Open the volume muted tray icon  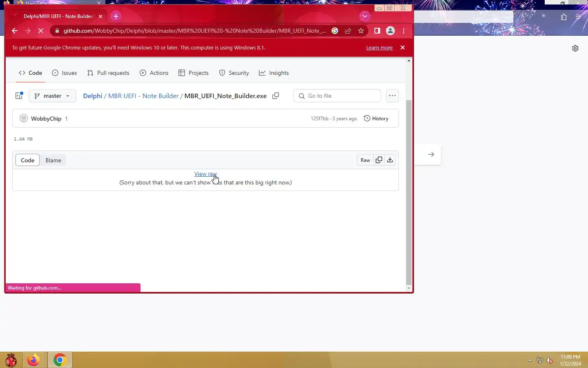point(550,360)
